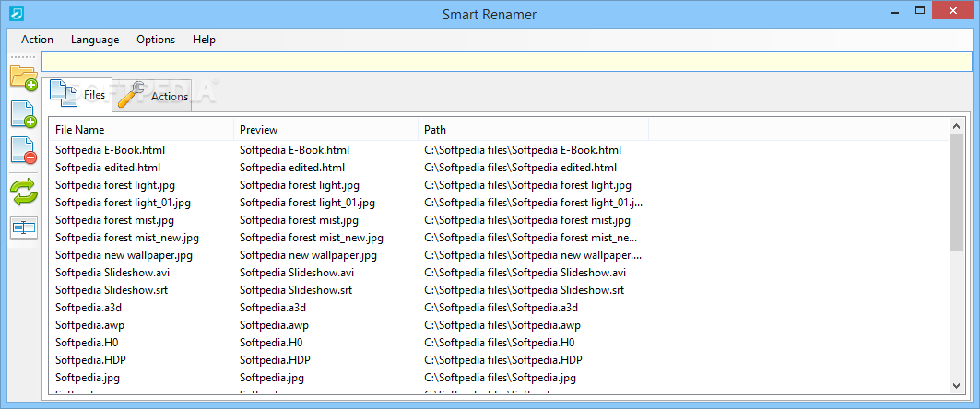Click Preview cell Softpedia new wallpaper.jpg
The height and width of the screenshot is (409, 980).
[308, 255]
